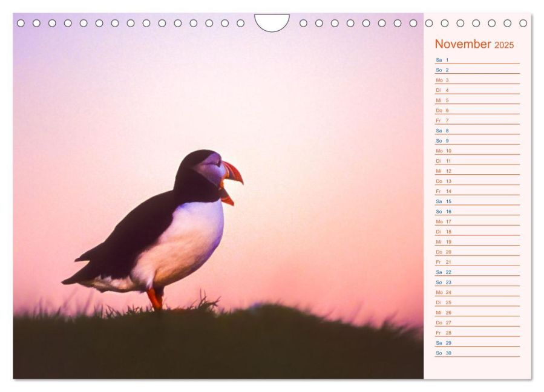Select the Sa 1 date row
The height and width of the screenshot is (392, 544).
point(477,60)
